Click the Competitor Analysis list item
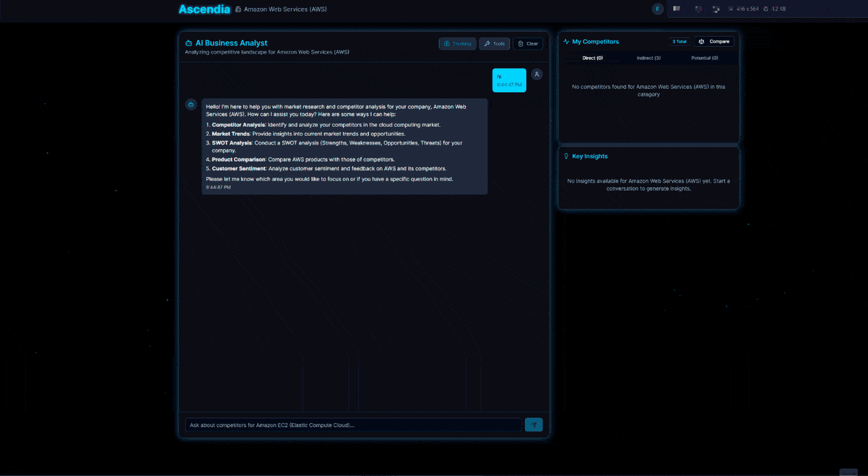Screen dimensions: 868x476 (x=323, y=125)
